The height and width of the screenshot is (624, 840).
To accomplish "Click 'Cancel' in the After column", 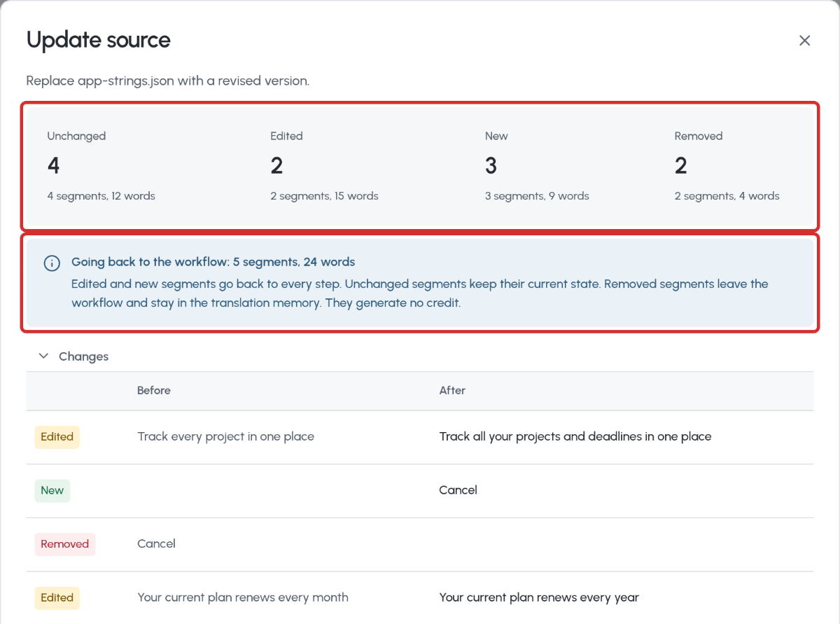I will pyautogui.click(x=458, y=490).
